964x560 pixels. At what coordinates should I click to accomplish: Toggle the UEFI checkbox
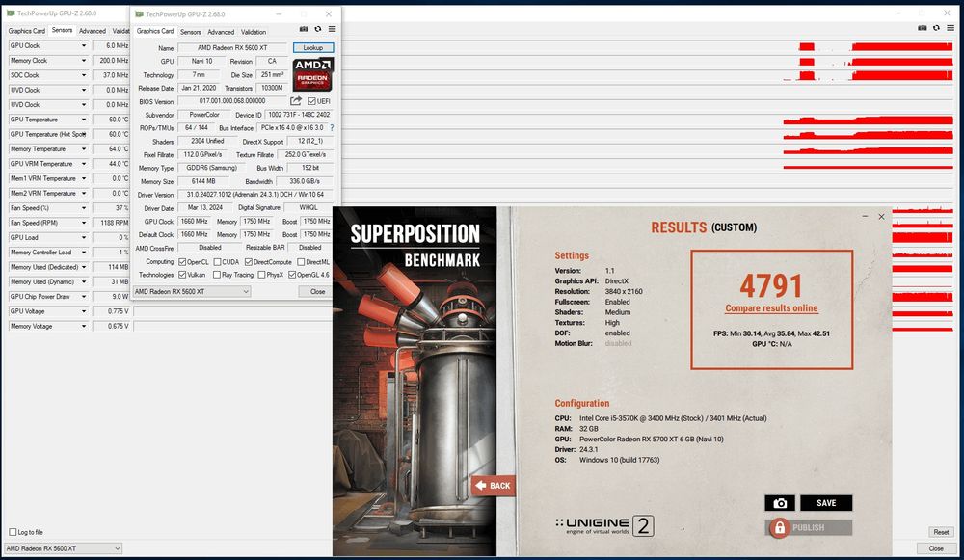point(311,101)
